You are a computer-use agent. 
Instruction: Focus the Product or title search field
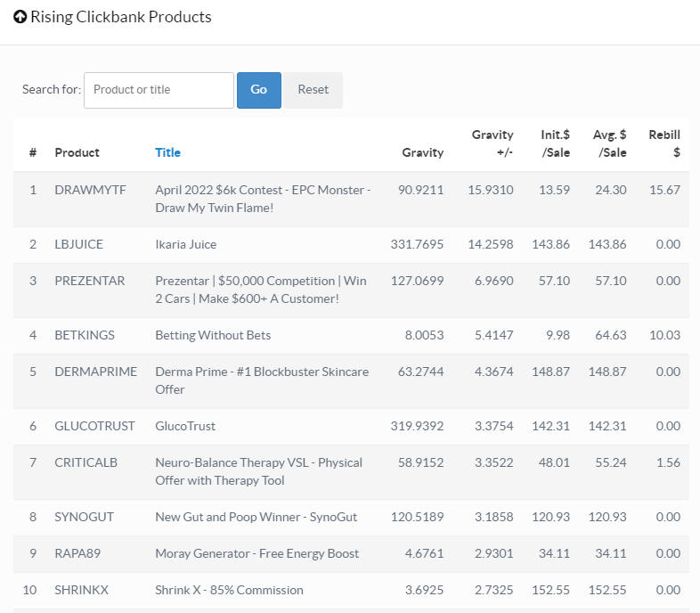[159, 90]
